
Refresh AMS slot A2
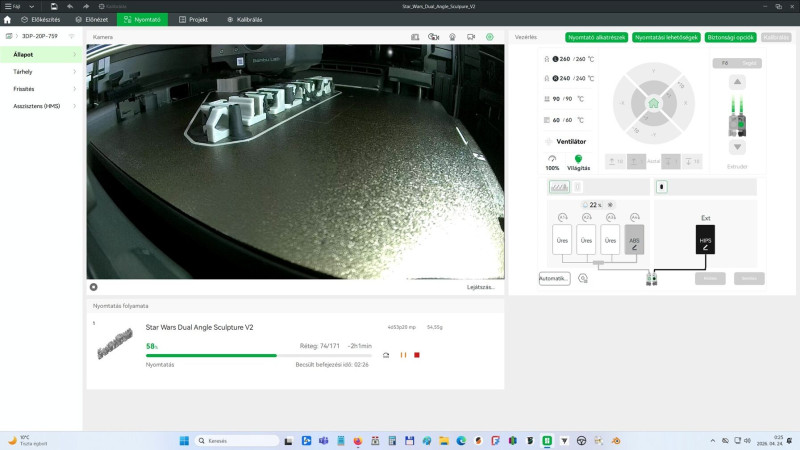pyautogui.click(x=586, y=217)
